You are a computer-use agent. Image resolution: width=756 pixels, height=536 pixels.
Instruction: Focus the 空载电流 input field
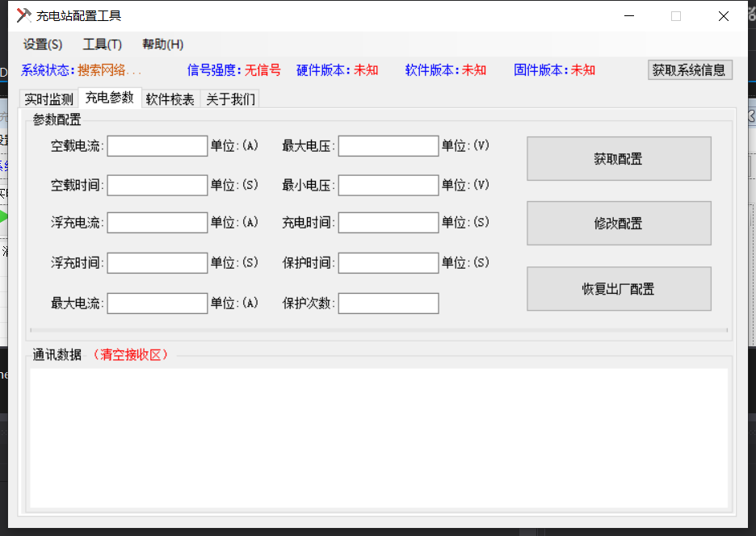pos(157,146)
